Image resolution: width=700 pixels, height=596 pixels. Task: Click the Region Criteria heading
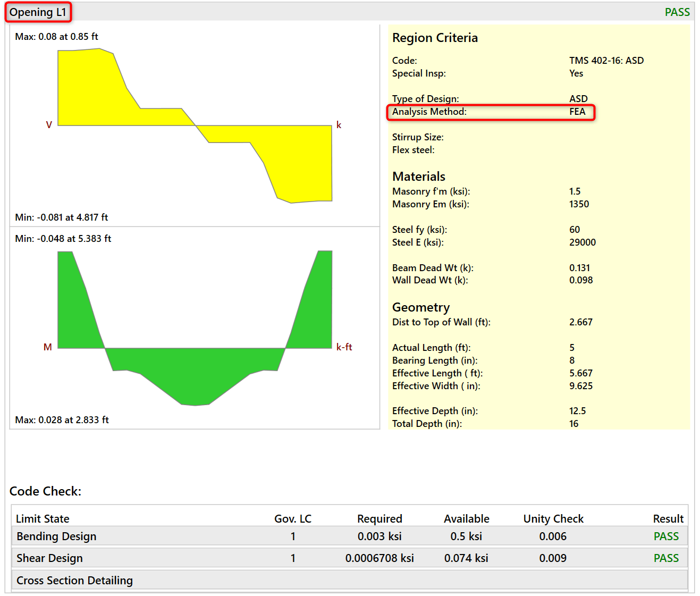coord(435,38)
